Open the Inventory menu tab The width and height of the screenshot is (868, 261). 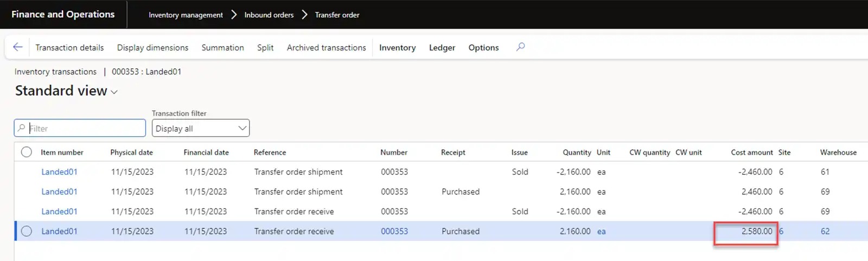pos(397,48)
